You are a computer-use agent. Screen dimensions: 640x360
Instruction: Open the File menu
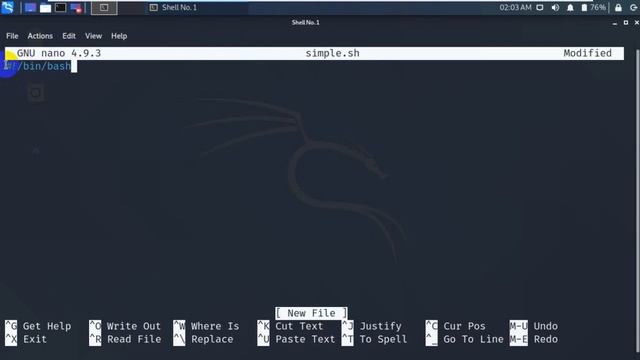pos(12,36)
